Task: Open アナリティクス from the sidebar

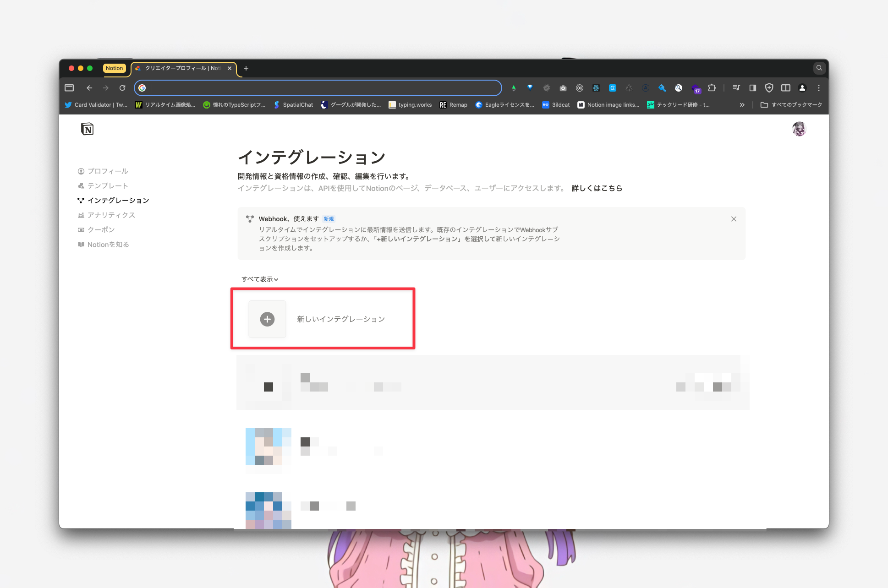Action: (x=111, y=215)
